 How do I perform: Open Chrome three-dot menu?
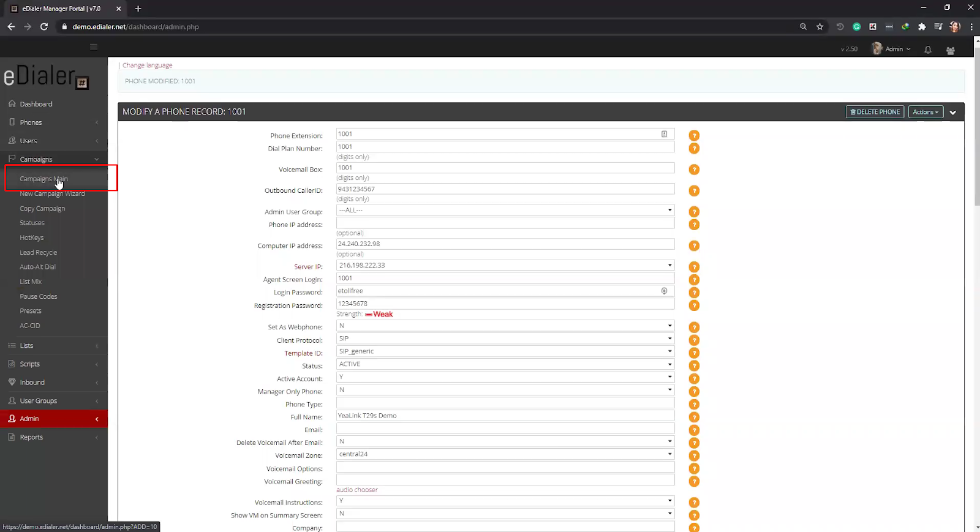click(x=971, y=26)
